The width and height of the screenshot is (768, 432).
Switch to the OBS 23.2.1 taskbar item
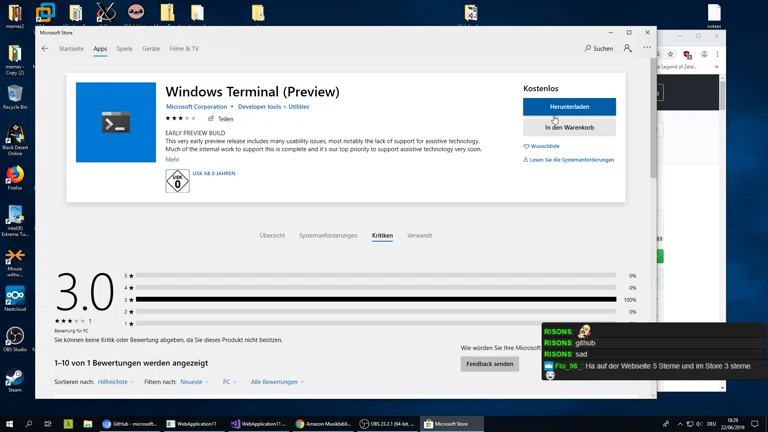point(387,424)
